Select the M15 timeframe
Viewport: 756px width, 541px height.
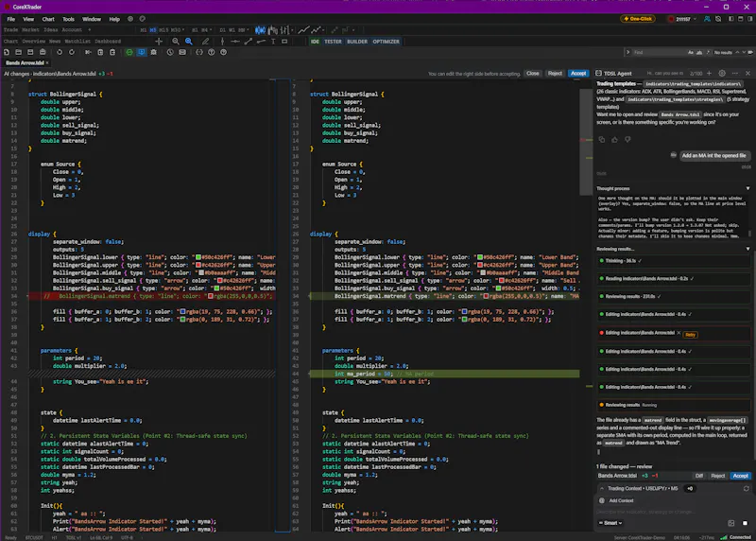coord(163,30)
